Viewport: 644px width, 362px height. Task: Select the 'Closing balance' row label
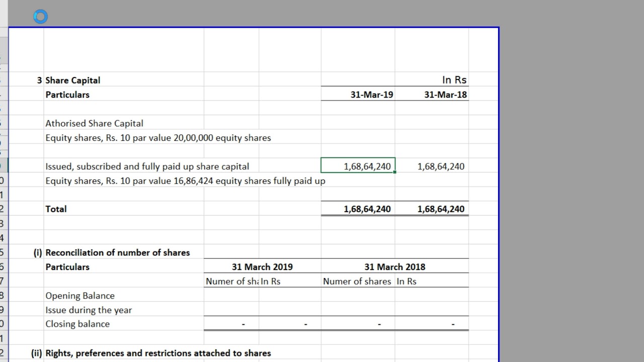[x=77, y=324]
